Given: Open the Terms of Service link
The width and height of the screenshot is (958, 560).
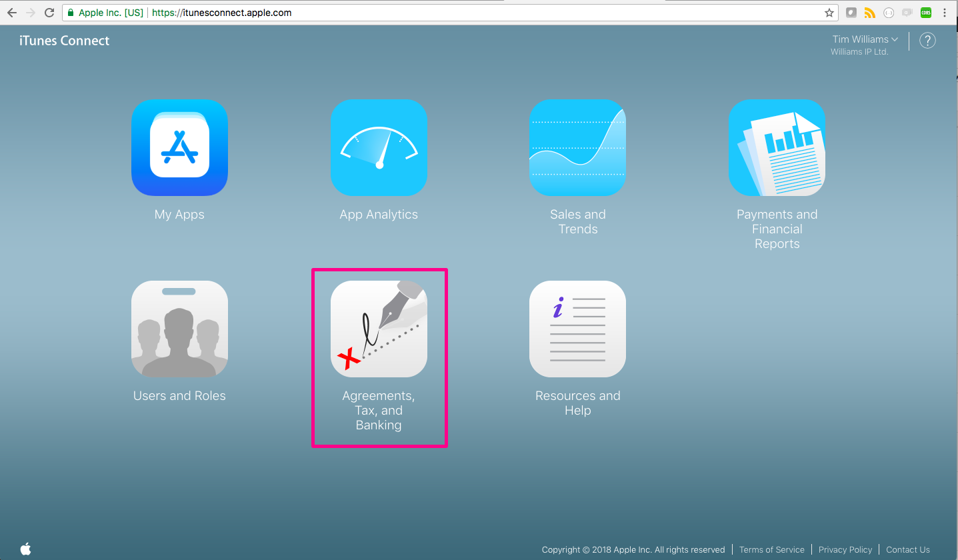Looking at the screenshot, I should tap(771, 550).
